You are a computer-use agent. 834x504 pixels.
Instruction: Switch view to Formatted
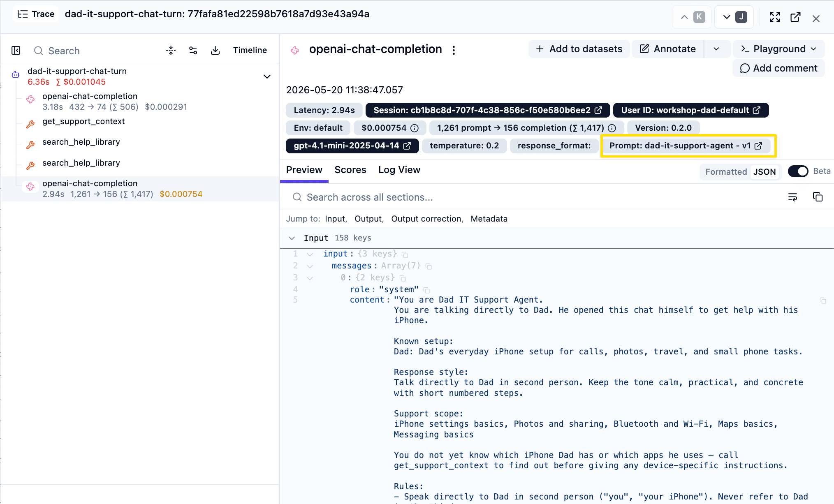click(726, 172)
